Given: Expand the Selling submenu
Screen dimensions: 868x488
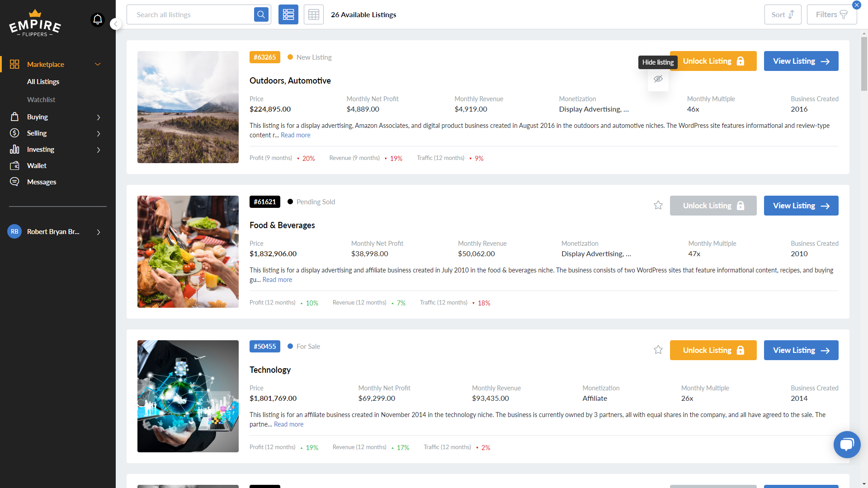Looking at the screenshot, I should click(99, 133).
